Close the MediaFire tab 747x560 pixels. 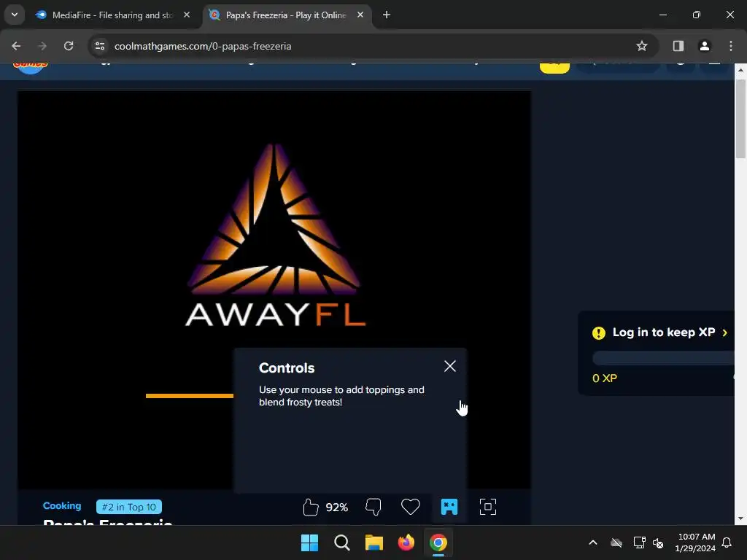(187, 15)
